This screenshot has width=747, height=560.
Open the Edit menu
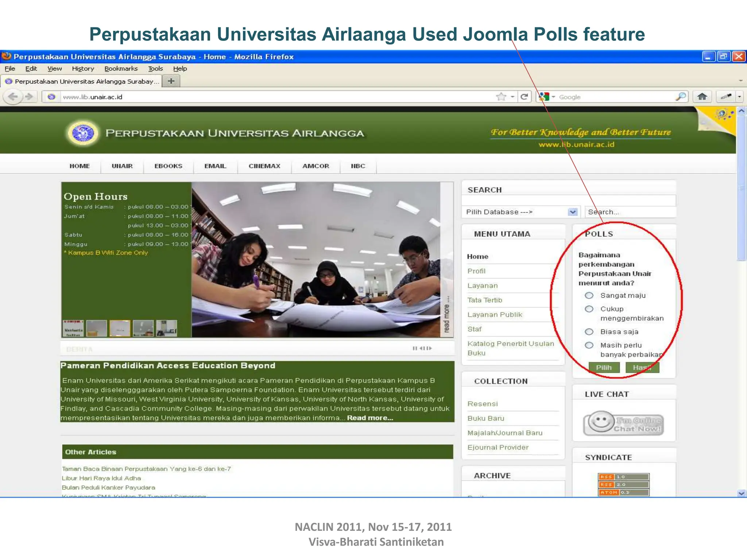click(31, 69)
